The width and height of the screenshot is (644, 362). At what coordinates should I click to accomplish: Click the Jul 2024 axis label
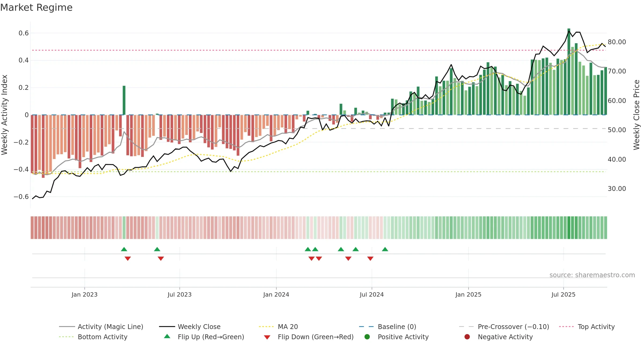pos(372,294)
